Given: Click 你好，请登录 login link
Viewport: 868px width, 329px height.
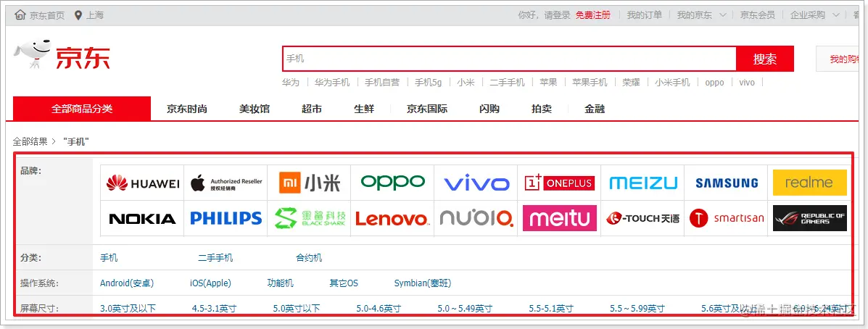Looking at the screenshot, I should coord(544,15).
